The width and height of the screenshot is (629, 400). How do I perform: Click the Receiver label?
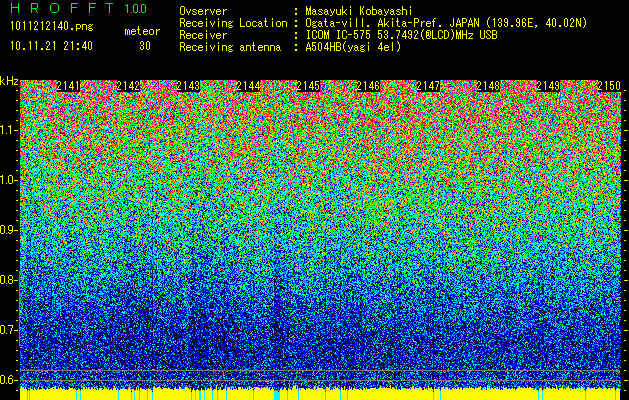point(203,35)
